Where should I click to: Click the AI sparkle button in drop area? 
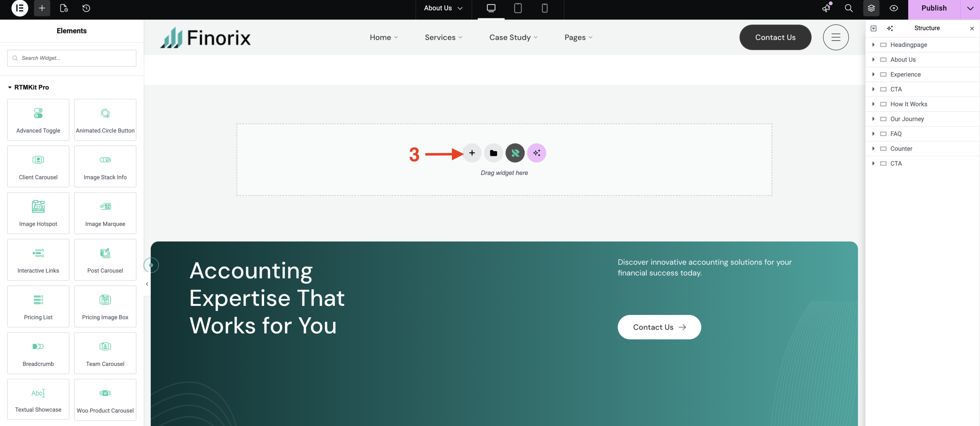point(536,153)
